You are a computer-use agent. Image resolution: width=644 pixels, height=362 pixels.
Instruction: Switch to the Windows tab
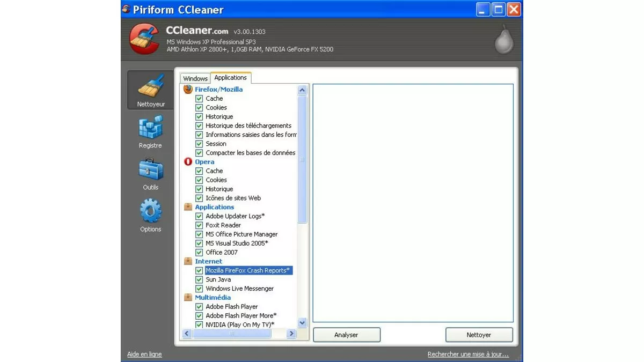pyautogui.click(x=195, y=78)
